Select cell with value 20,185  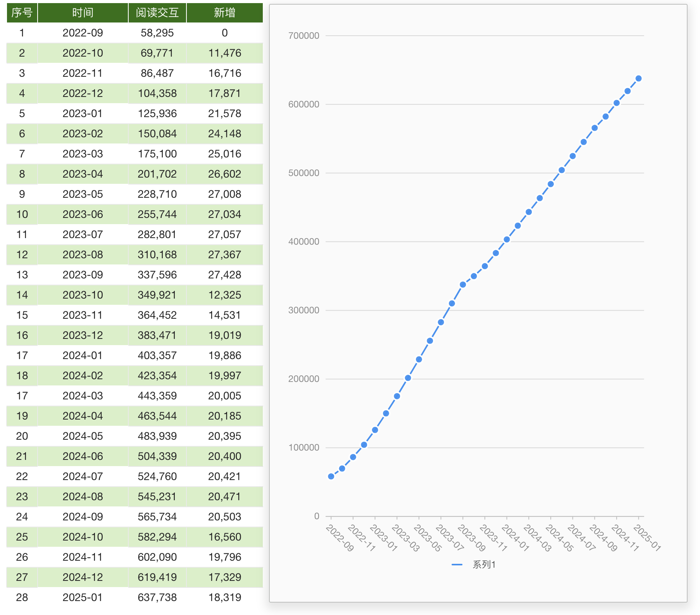(225, 416)
